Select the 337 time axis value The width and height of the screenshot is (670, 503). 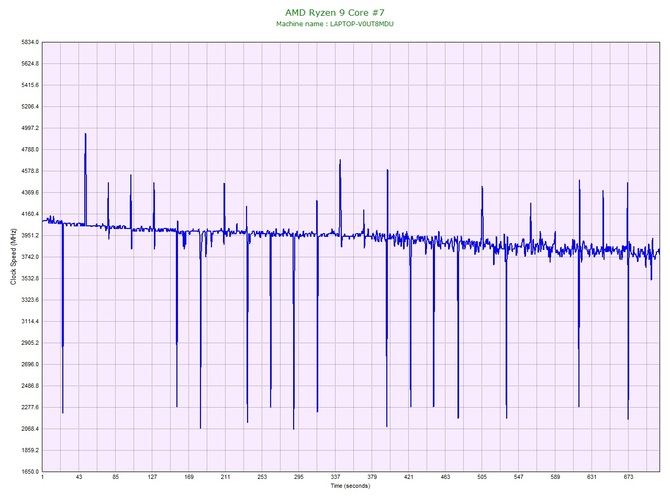coord(335,477)
